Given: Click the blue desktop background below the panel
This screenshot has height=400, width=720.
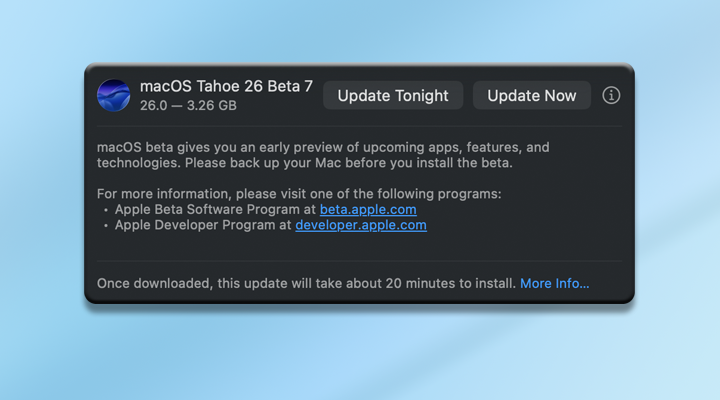Looking at the screenshot, I should coord(360,350).
